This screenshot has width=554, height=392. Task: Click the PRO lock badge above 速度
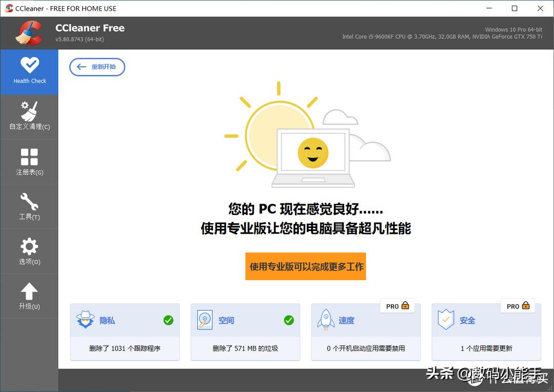tap(397, 306)
